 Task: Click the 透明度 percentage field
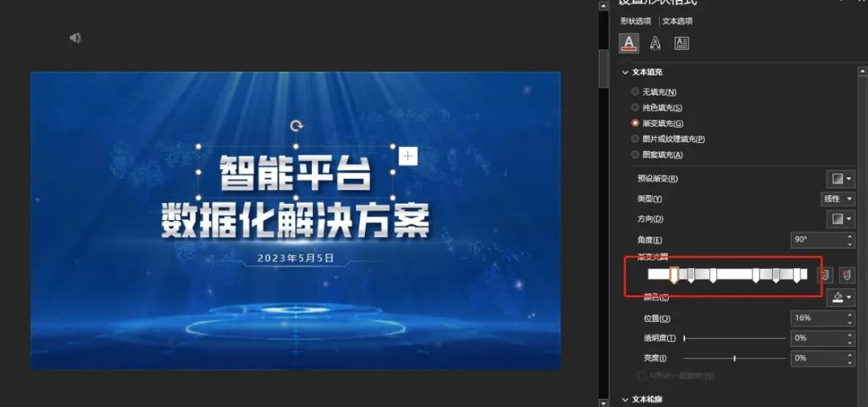pos(818,338)
